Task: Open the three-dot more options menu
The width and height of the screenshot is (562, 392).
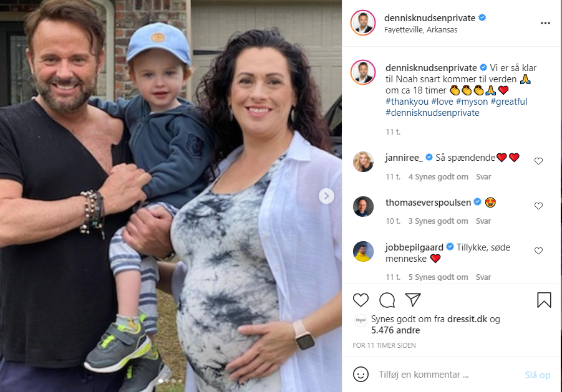Action: (545, 23)
